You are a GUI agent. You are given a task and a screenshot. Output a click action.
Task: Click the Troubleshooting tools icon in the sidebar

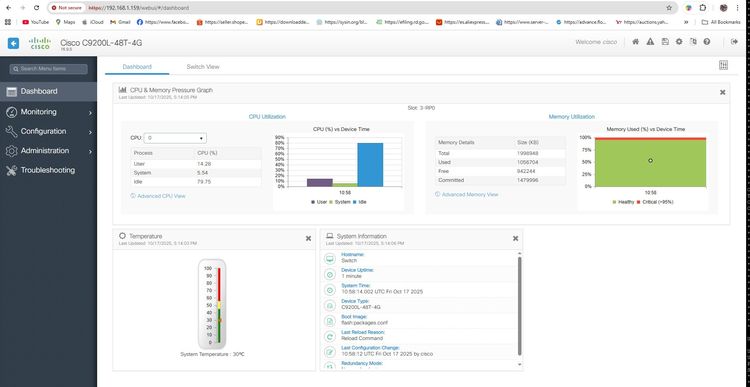pyautogui.click(x=11, y=170)
